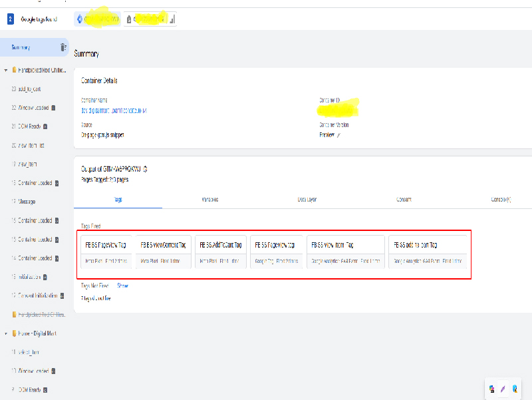Select event 19 view_item

(24, 164)
